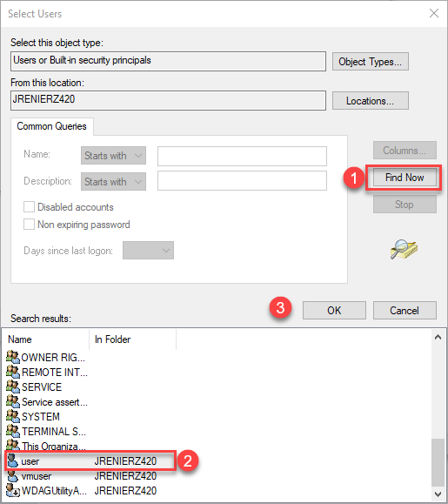Click the user account icon in results
This screenshot has height=504, width=448.
(12, 461)
